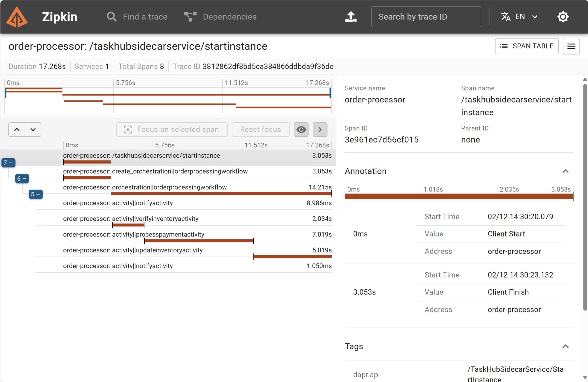This screenshot has height=382, width=588.
Task: Select next span with down chevron
Action: point(33,129)
